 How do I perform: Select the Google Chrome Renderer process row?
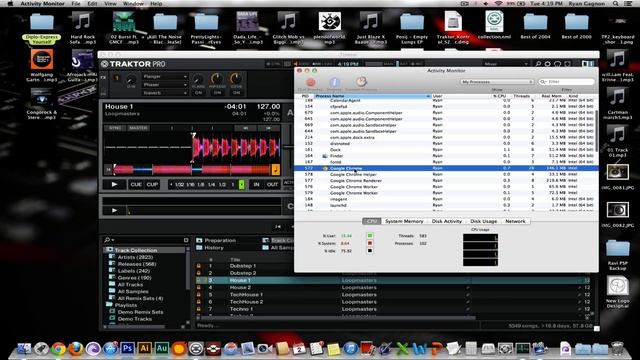click(446, 180)
